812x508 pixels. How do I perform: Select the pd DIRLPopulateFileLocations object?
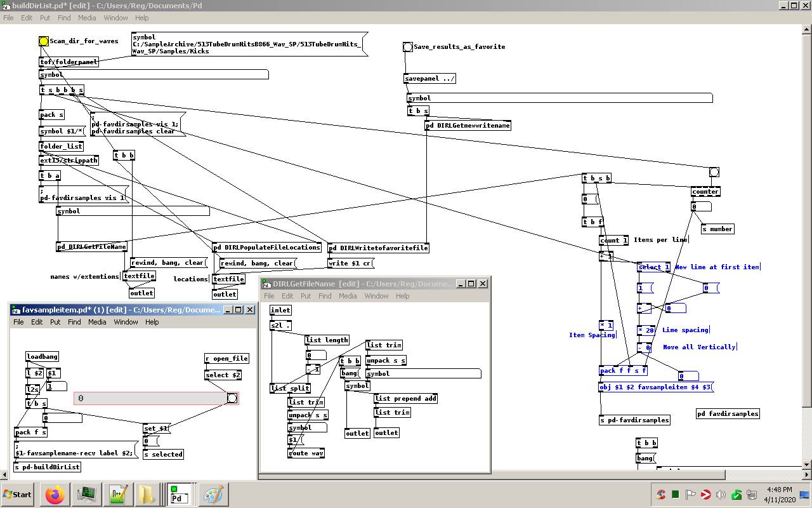coord(267,248)
